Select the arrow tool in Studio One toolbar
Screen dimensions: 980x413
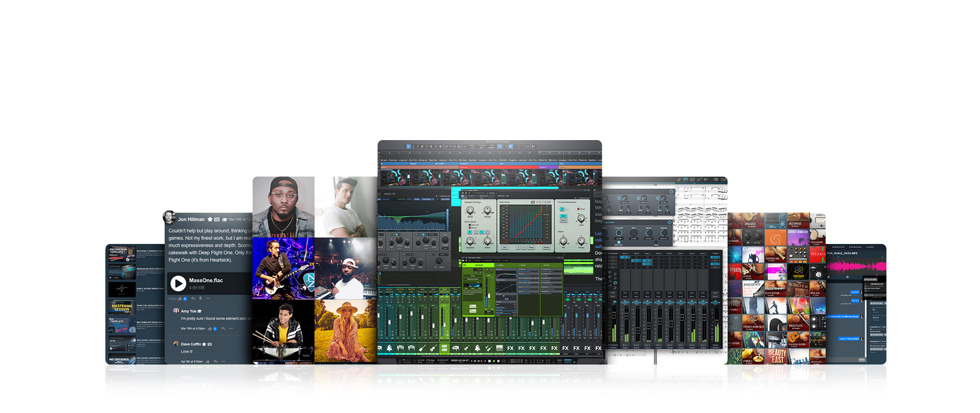408,146
